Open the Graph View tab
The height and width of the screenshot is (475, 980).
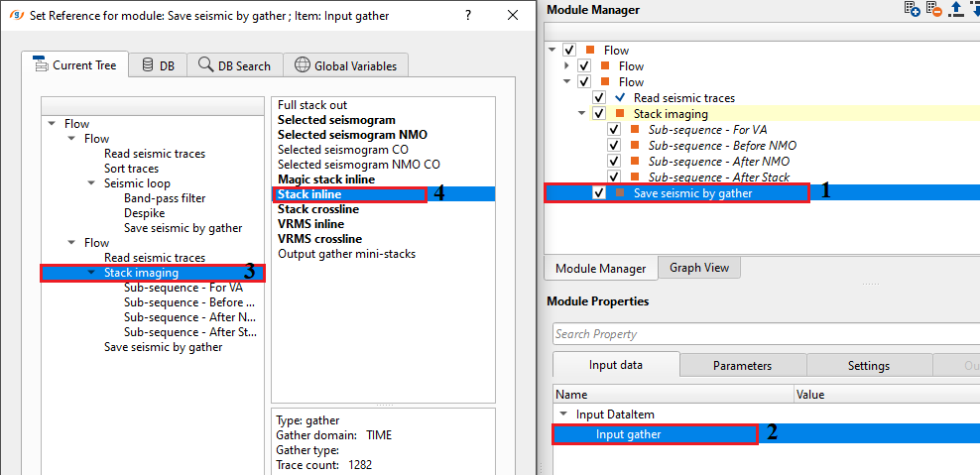699,268
